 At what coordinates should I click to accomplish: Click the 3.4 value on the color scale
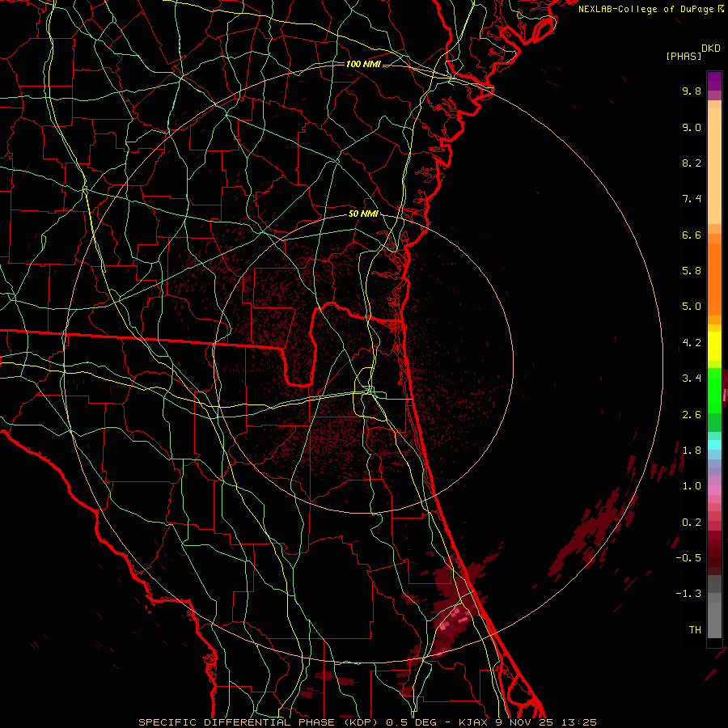(x=692, y=379)
